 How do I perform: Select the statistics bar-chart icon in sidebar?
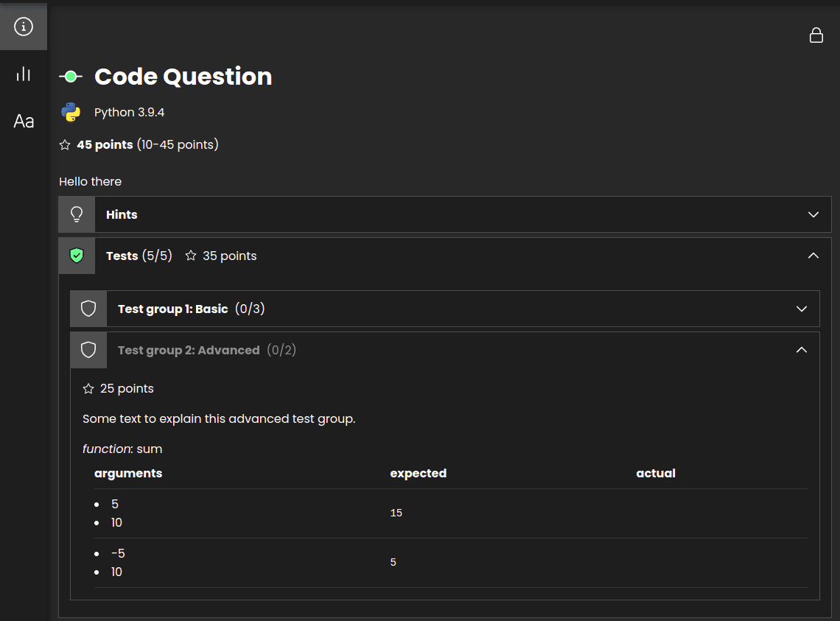click(x=23, y=74)
